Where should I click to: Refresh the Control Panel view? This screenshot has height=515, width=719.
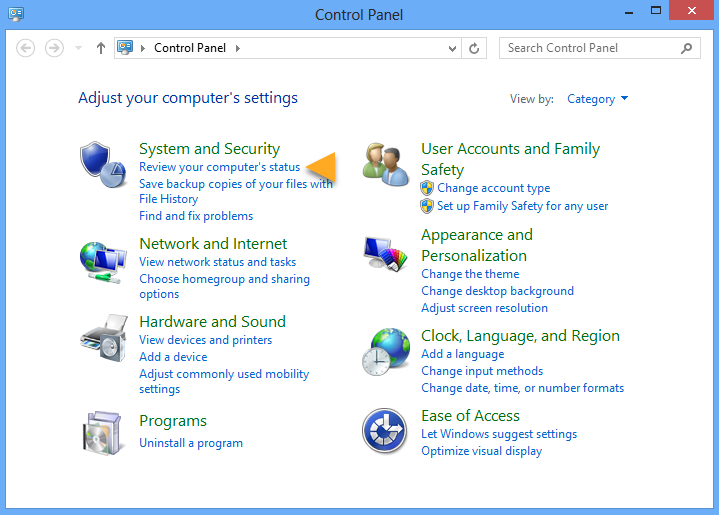click(475, 48)
